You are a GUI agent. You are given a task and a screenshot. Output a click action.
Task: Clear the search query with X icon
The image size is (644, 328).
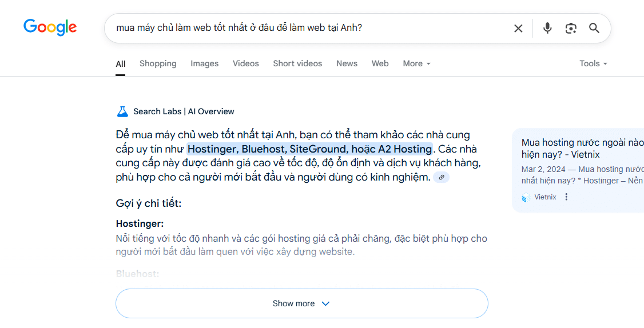coord(518,28)
